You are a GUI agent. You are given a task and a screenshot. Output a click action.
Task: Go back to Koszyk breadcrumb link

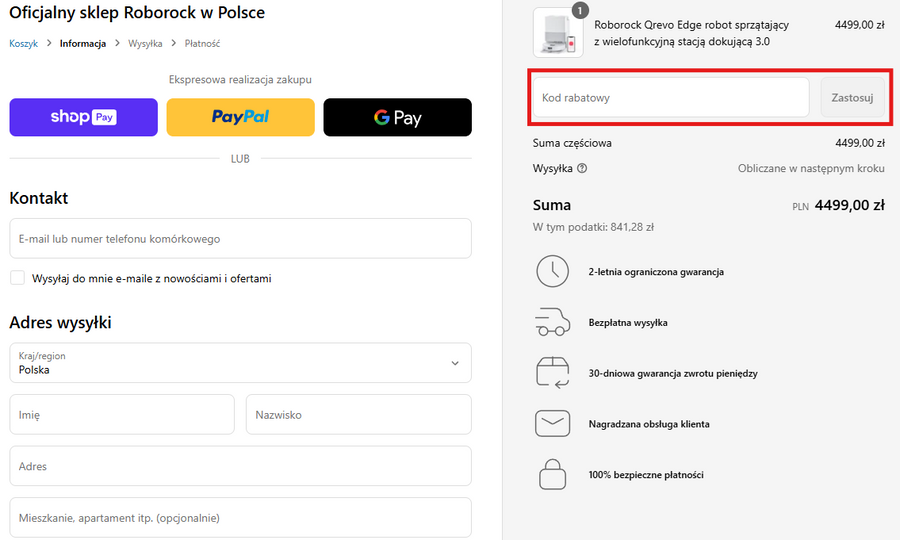point(24,44)
